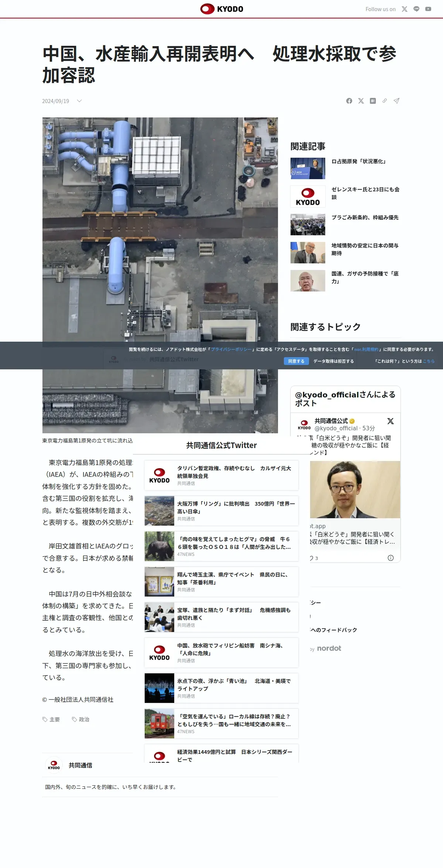This screenshot has width=443, height=868.
Task: Open Kyodo's LINE account in the header
Action: pos(416,9)
